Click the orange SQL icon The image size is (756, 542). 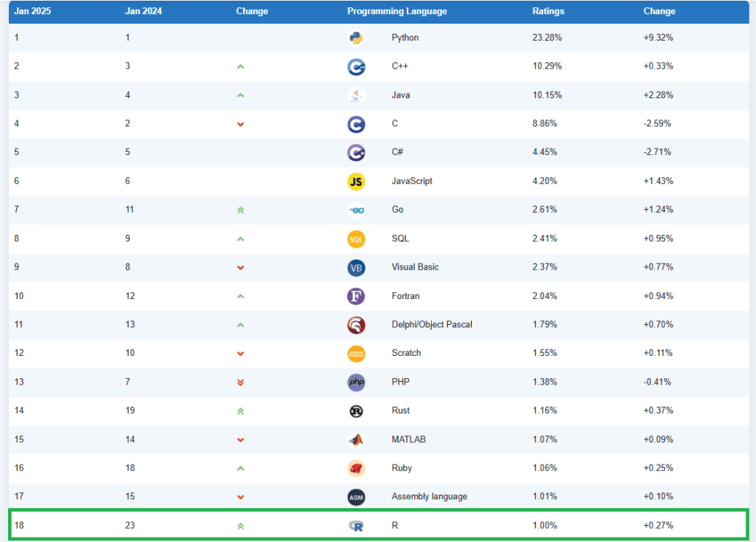(356, 239)
